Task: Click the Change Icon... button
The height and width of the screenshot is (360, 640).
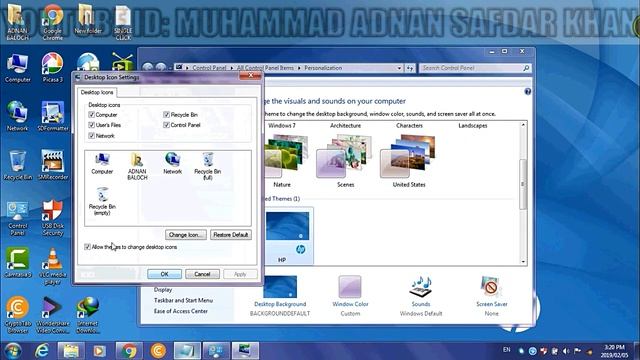Action: pyautogui.click(x=186, y=235)
